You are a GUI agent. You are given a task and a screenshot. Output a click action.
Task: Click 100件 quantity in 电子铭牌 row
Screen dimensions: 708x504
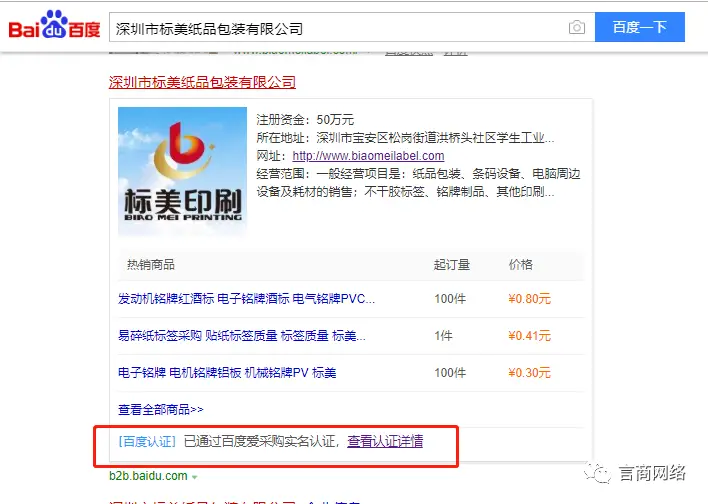click(x=450, y=373)
